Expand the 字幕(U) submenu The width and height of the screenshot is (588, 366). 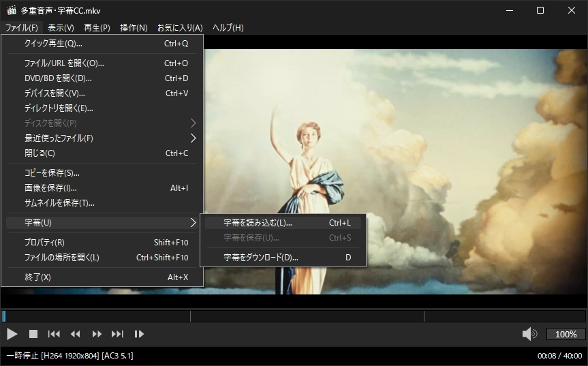pyautogui.click(x=102, y=223)
